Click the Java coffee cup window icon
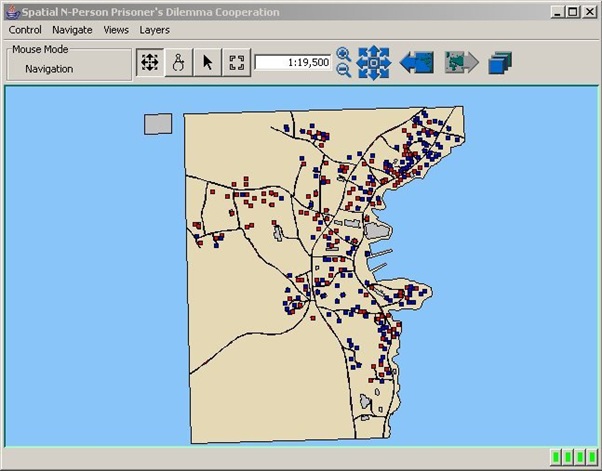 (13, 12)
